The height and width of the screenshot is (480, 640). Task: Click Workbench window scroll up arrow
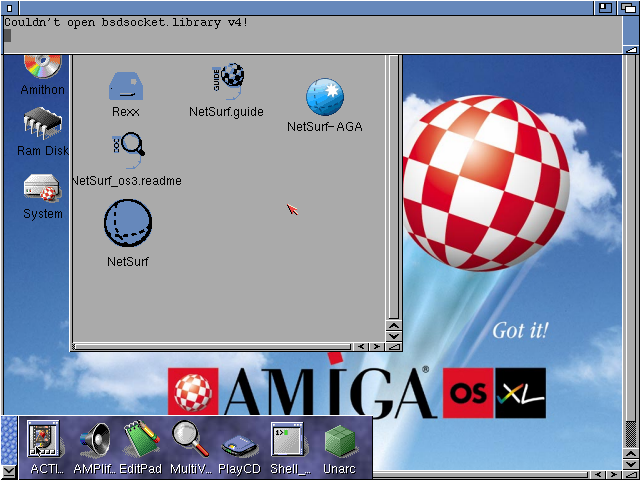click(631, 454)
